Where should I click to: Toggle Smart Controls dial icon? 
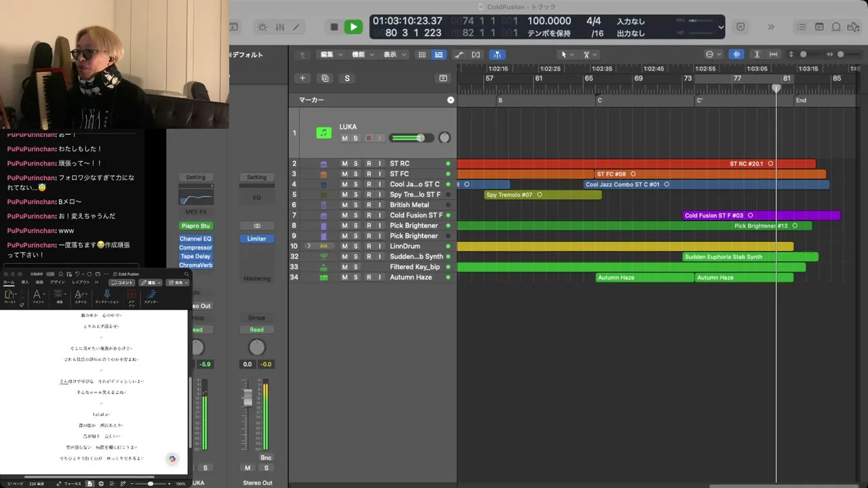click(x=262, y=27)
